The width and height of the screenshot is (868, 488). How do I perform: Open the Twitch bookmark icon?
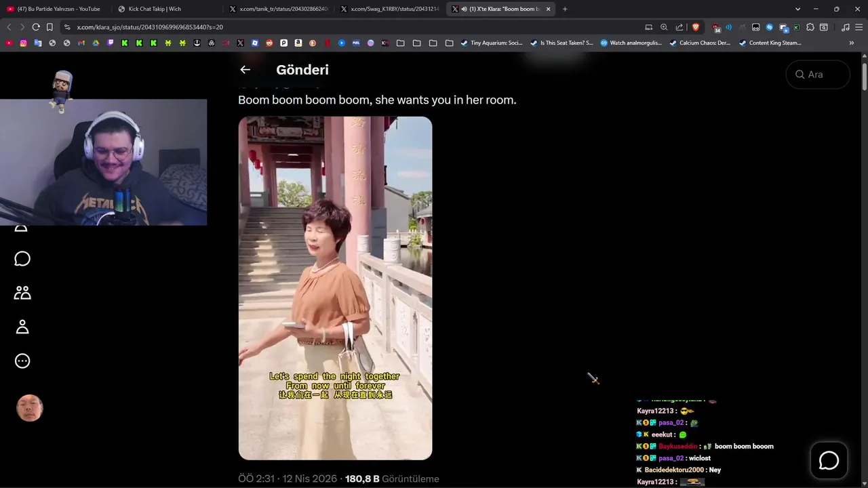[110, 43]
